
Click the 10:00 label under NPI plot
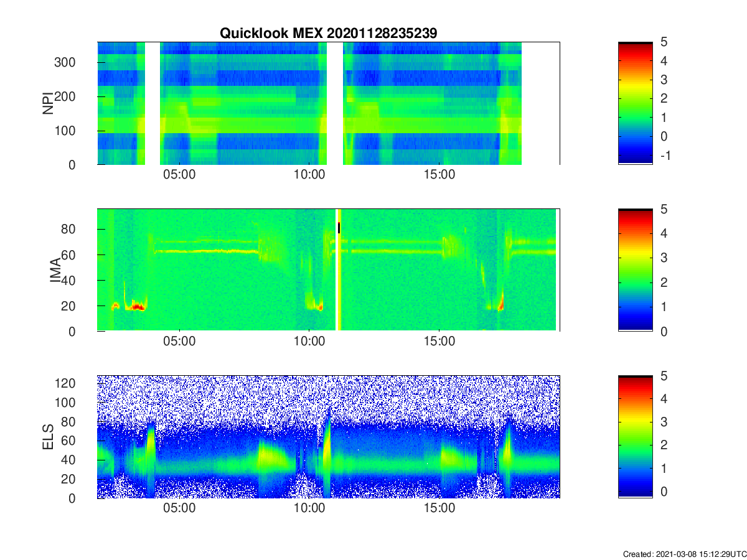(x=309, y=175)
